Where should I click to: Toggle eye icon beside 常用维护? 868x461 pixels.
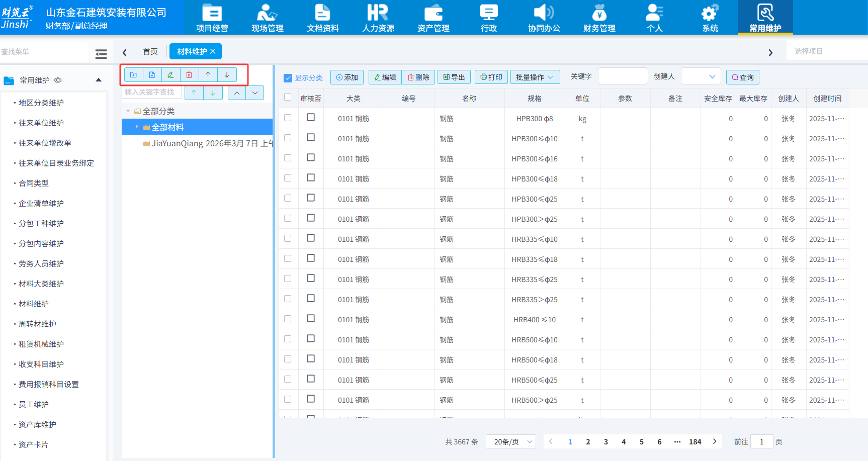click(x=58, y=80)
